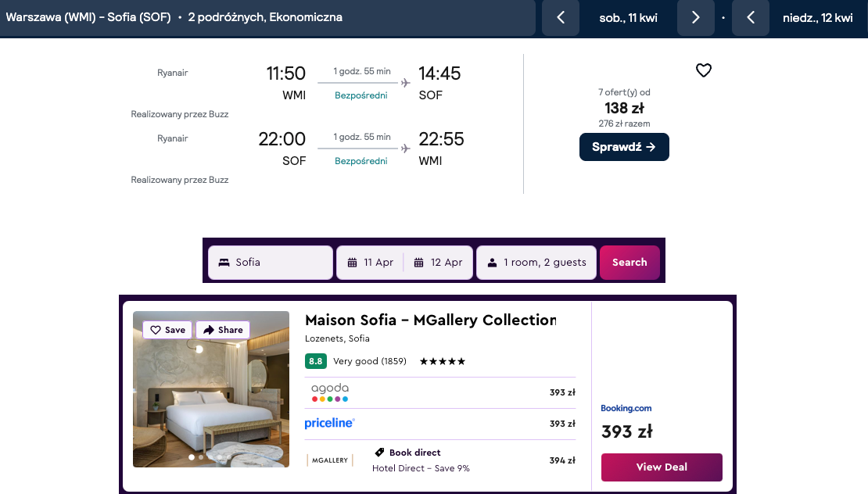
Task: Share the Maison Sofia hotel listing
Action: point(223,330)
